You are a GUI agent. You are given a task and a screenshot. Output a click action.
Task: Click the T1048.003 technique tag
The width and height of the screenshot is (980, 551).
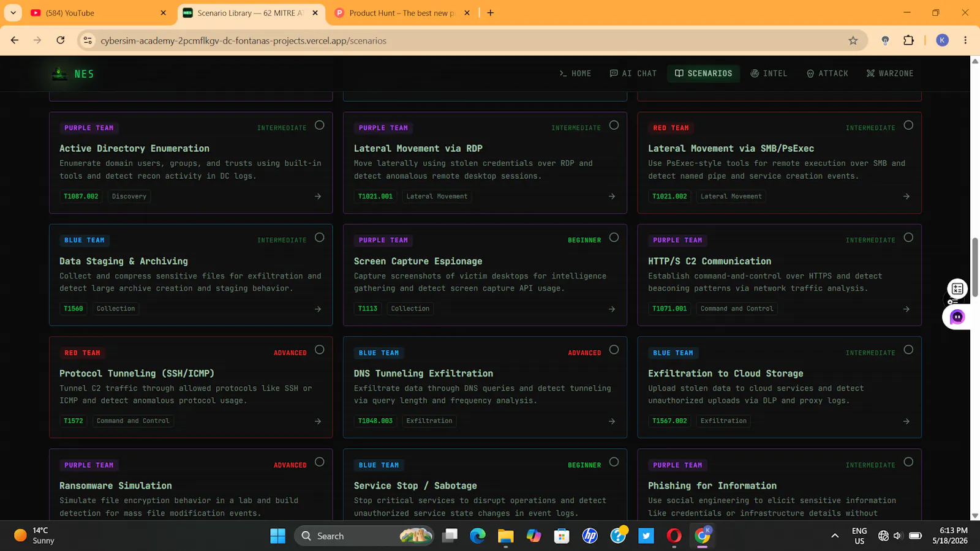point(375,421)
